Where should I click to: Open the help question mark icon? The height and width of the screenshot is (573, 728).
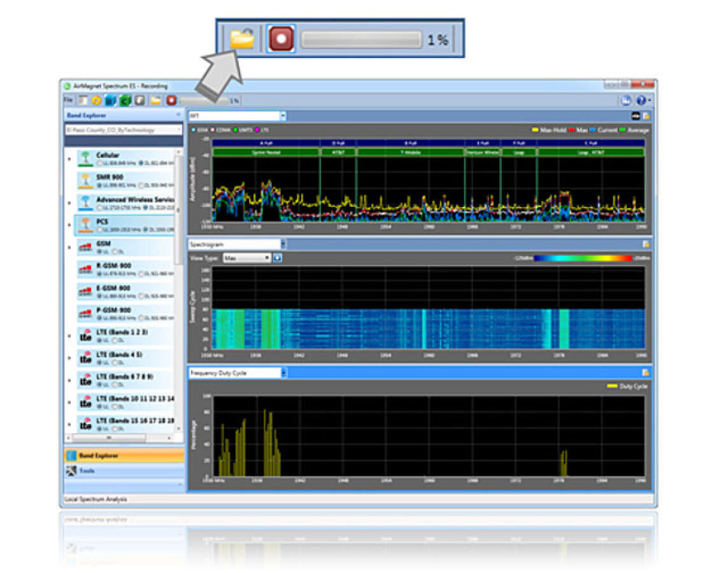click(641, 100)
